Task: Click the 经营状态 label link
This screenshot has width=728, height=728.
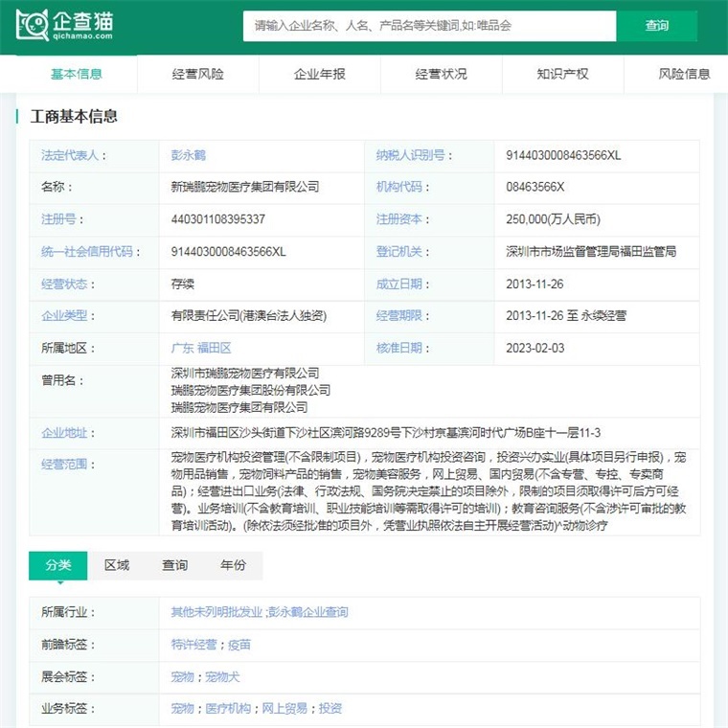Action: click(x=64, y=284)
